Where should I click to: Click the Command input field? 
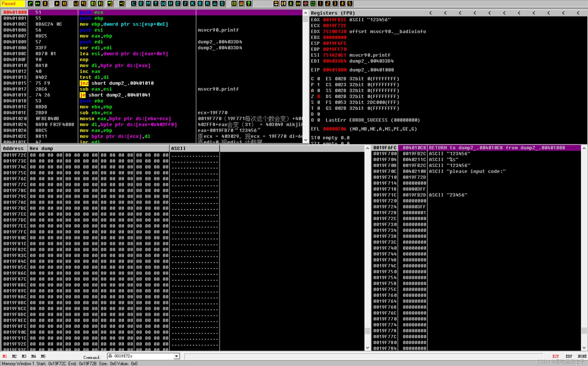click(x=140, y=356)
